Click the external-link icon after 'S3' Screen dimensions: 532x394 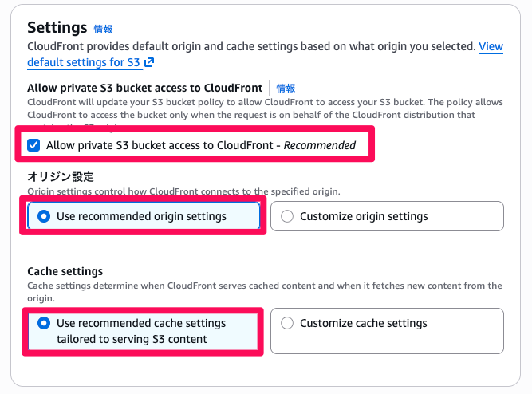(x=149, y=62)
